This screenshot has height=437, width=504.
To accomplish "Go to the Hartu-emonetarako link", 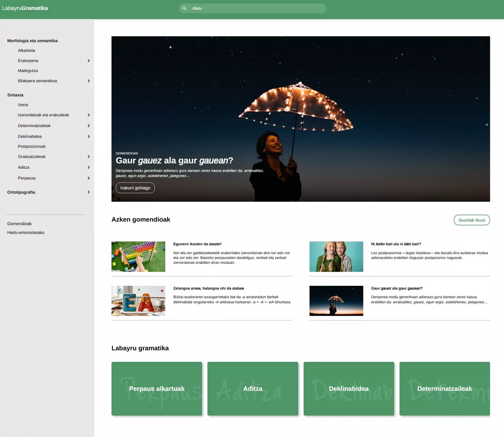I will click(26, 233).
